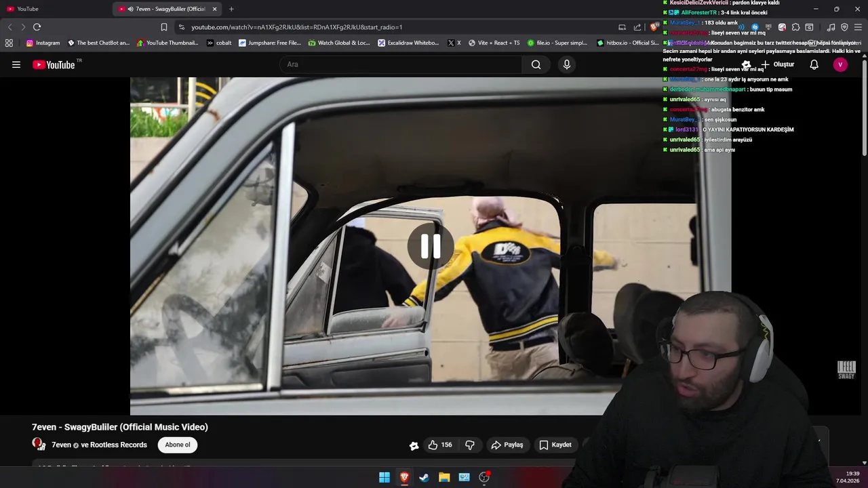
Task: Open Jumpshare Free File bookmark
Action: pyautogui.click(x=269, y=43)
